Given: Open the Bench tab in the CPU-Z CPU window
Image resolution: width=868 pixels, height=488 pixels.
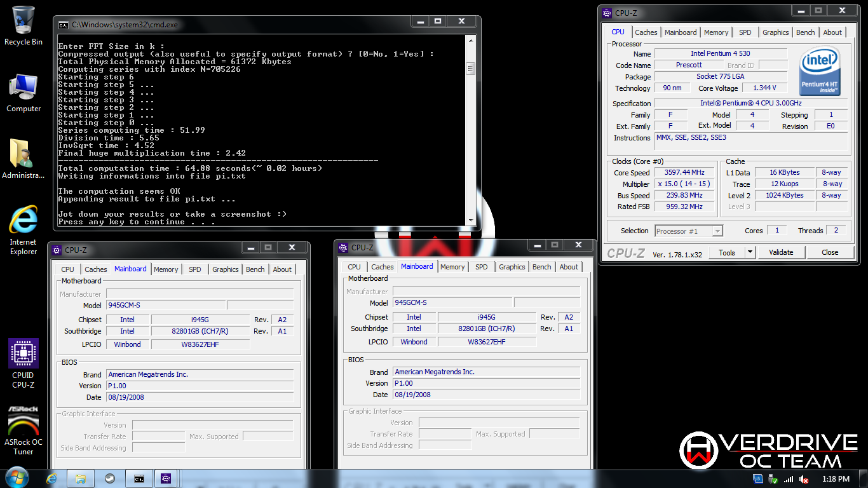Looking at the screenshot, I should click(805, 32).
